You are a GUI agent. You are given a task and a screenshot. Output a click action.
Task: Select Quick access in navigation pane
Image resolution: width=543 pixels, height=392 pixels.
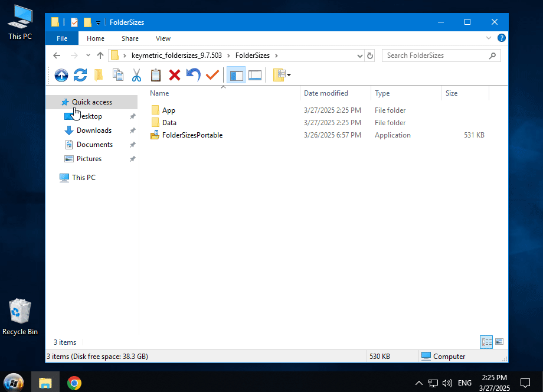coord(91,102)
